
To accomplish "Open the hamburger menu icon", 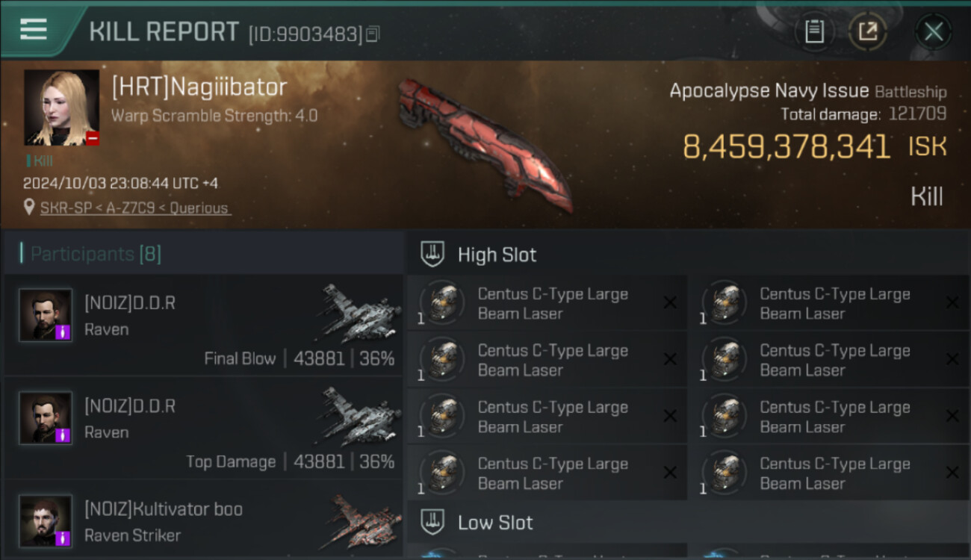I will point(34,29).
